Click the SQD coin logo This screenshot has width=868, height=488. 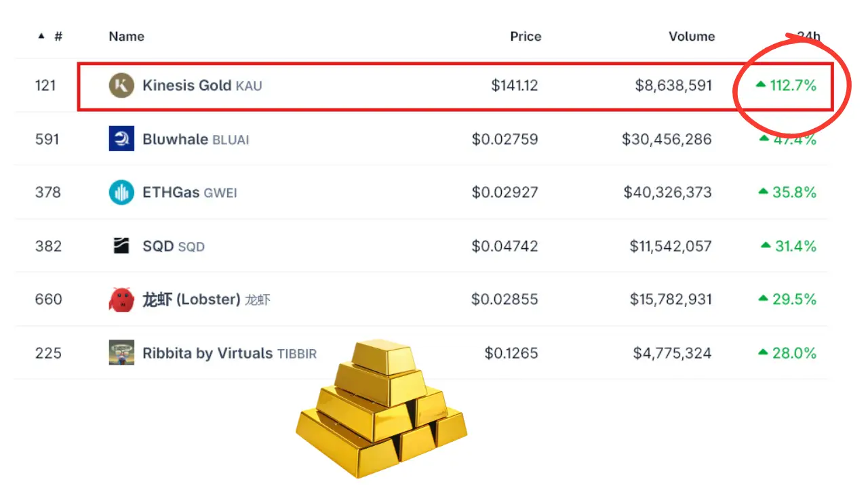121,245
